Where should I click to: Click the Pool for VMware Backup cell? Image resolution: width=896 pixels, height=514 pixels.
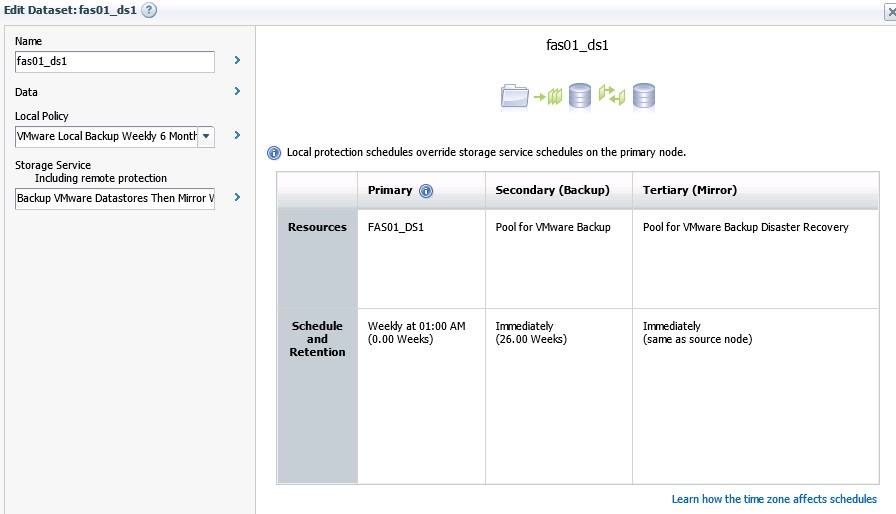click(553, 227)
